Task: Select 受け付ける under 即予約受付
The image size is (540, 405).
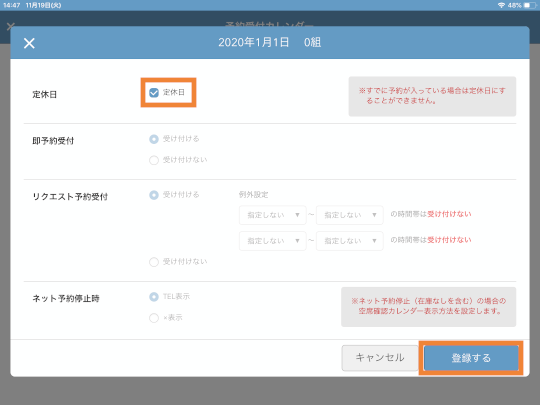Action: click(x=154, y=139)
